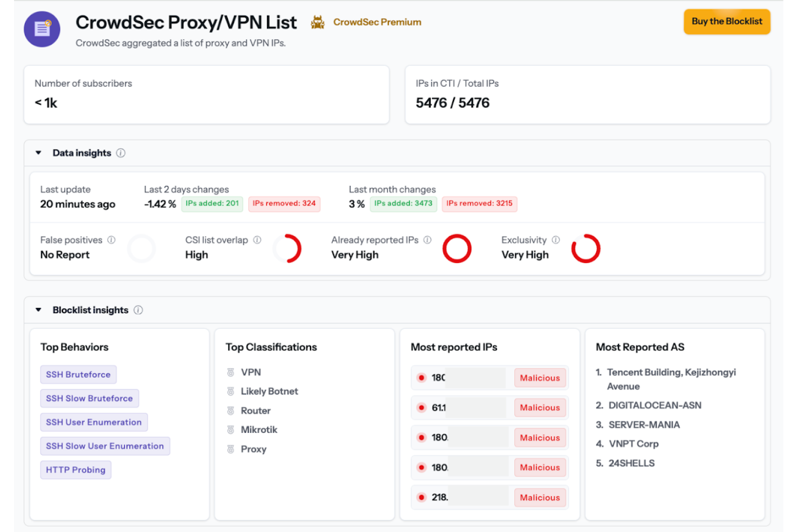Click the red dot on the 61.1 IP row
The image size is (798, 532).
click(x=422, y=408)
